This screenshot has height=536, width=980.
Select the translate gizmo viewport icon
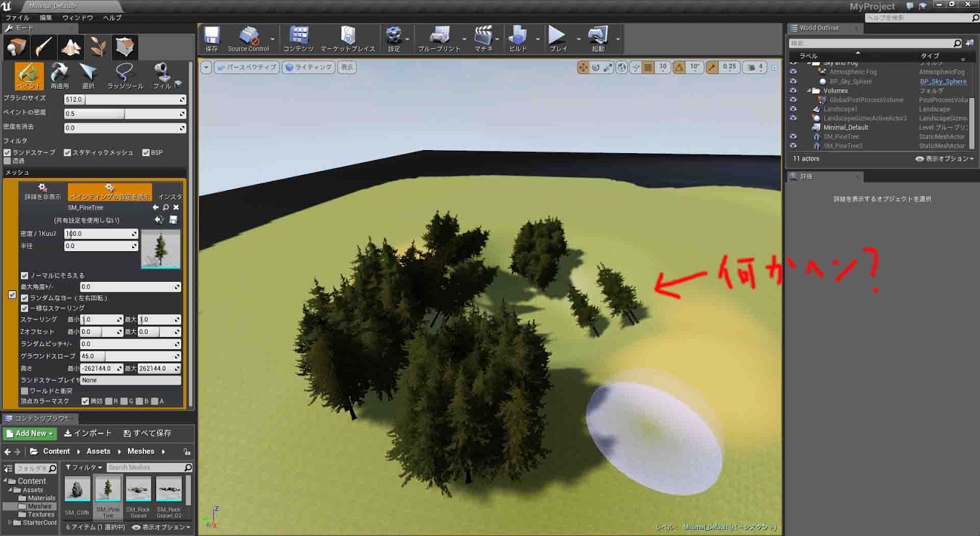click(x=583, y=67)
